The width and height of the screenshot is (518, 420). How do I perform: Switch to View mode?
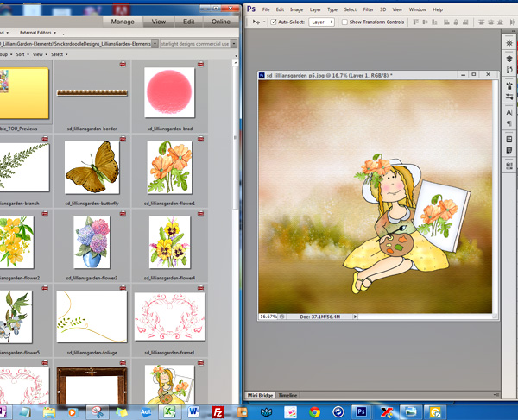click(159, 22)
